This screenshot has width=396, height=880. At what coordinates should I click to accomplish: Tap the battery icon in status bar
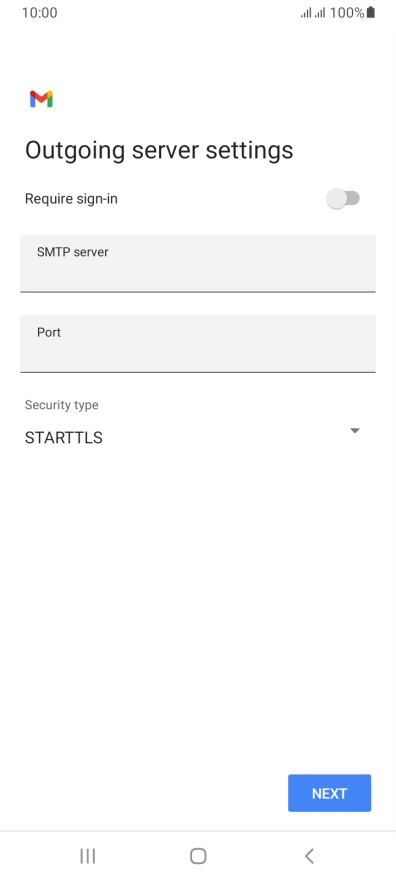point(371,12)
